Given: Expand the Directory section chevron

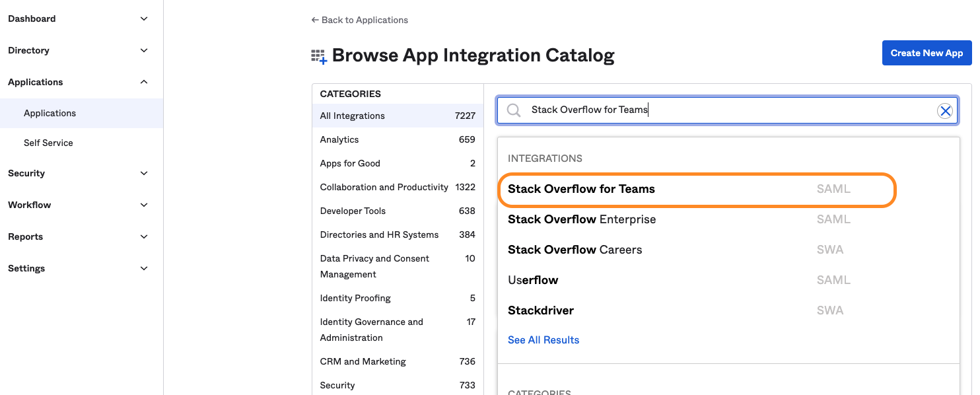Looking at the screenshot, I should tap(144, 50).
